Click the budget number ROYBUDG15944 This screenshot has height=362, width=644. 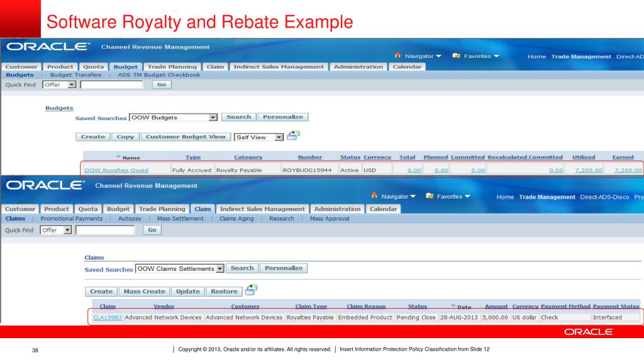tap(307, 170)
